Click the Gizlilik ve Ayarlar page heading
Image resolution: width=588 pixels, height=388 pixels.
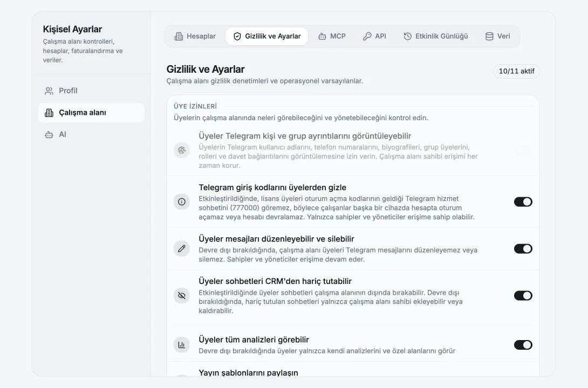pos(206,70)
